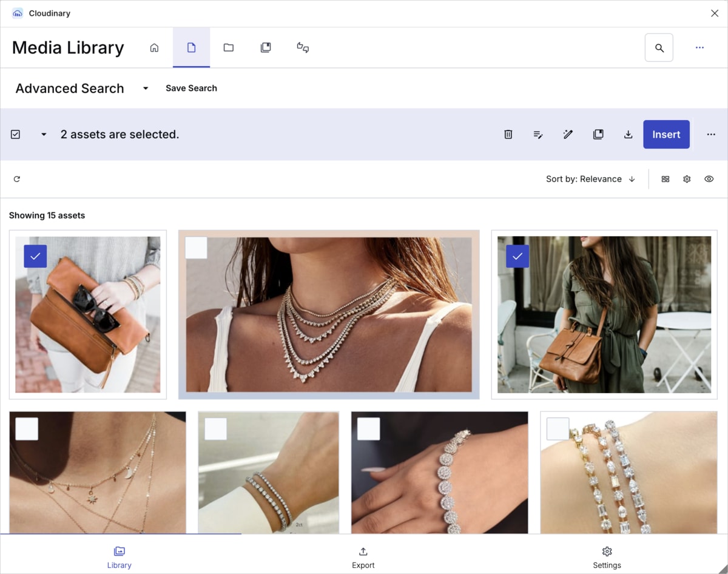Open Sort by: Relevance dropdown

click(x=590, y=179)
